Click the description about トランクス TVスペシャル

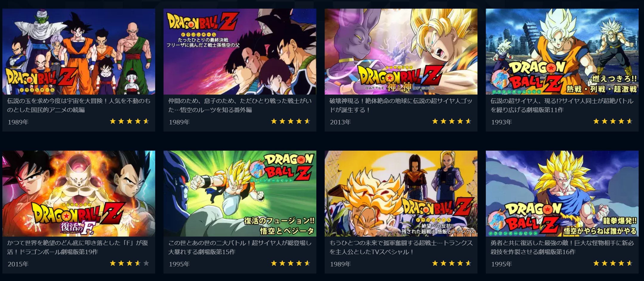pos(401,247)
